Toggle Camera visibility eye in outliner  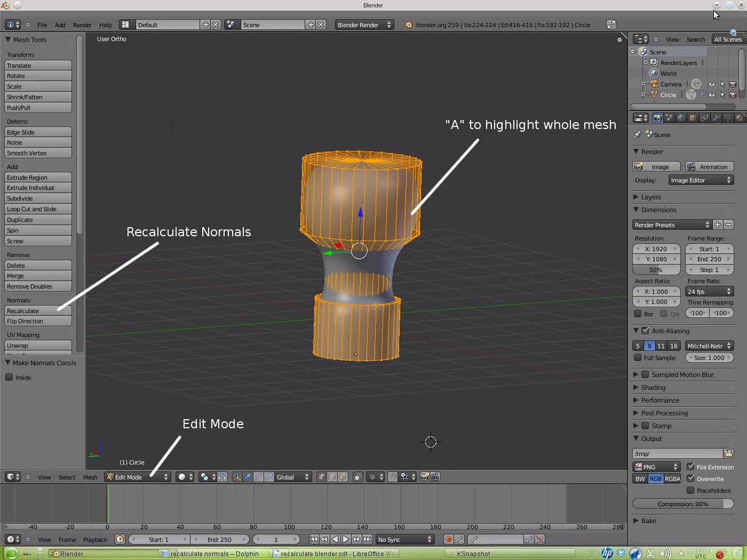click(712, 84)
